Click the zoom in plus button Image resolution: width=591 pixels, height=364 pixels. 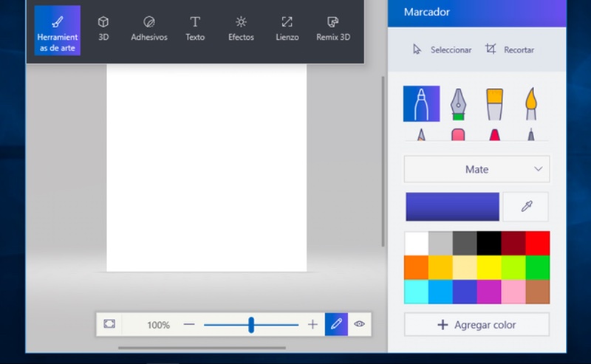[312, 324]
